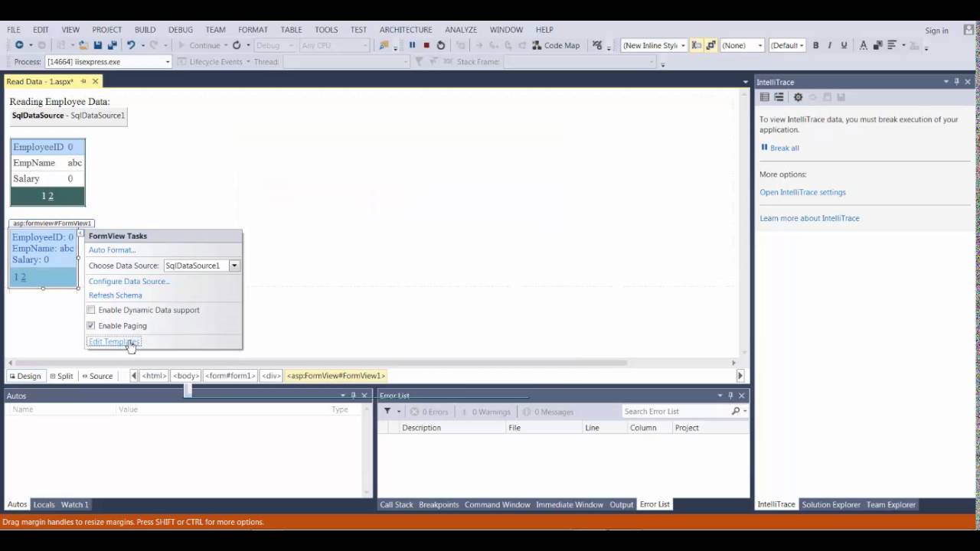
Task: Show IntelliTrace calls view icon
Action: click(779, 97)
